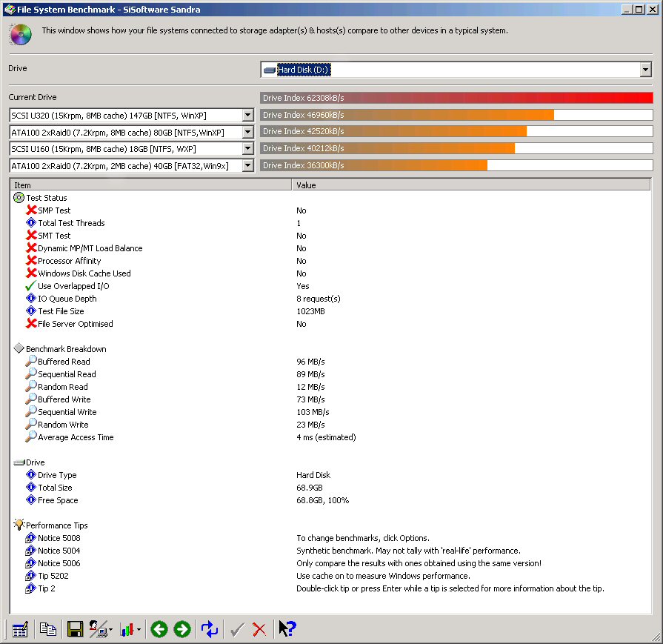This screenshot has width=663, height=644.
Task: Click the bar chart icon
Action: coord(127,630)
